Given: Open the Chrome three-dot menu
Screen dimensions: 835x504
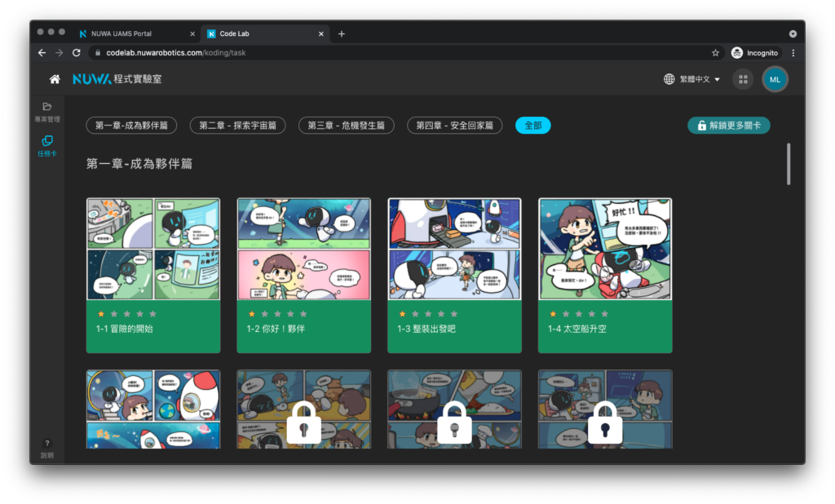Looking at the screenshot, I should coord(793,53).
